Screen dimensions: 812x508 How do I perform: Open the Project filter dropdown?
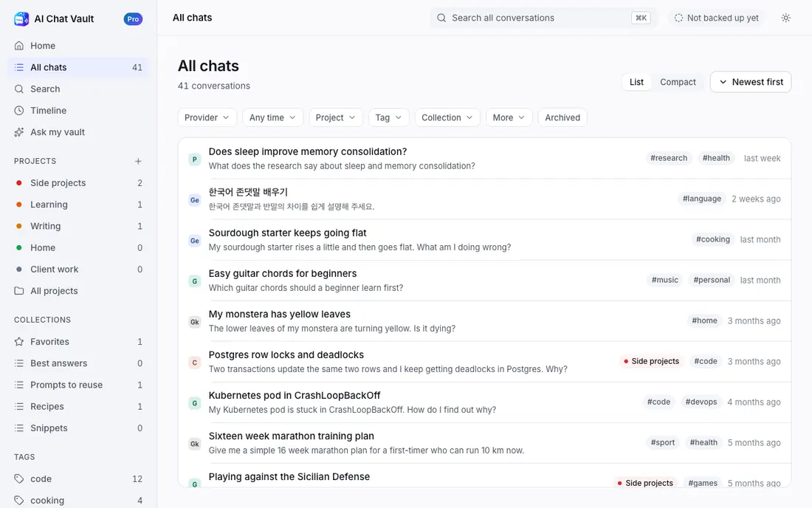pyautogui.click(x=336, y=117)
